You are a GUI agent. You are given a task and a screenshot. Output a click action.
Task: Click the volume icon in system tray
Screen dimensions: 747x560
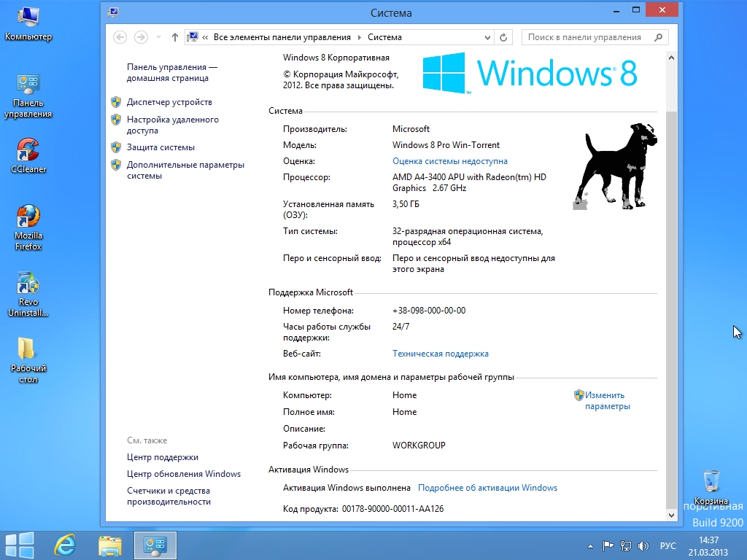(x=643, y=545)
